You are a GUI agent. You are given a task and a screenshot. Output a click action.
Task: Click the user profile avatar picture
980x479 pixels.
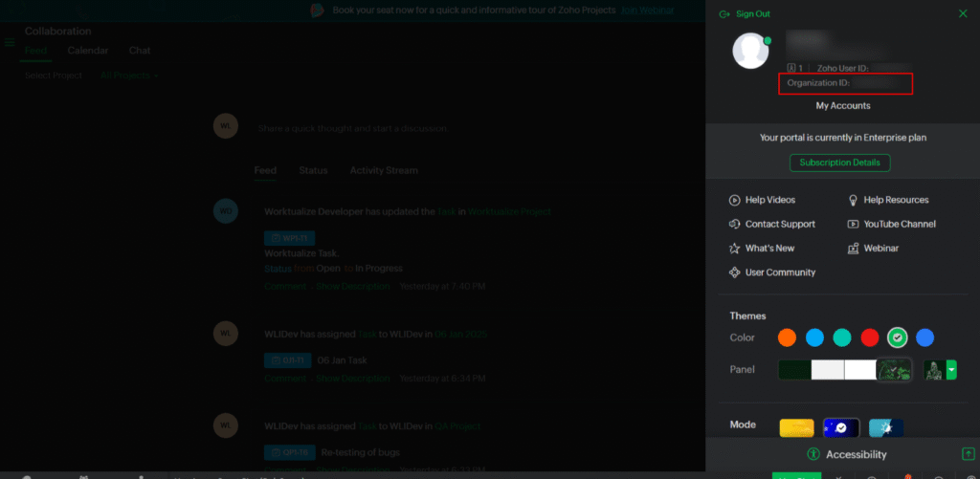(751, 51)
